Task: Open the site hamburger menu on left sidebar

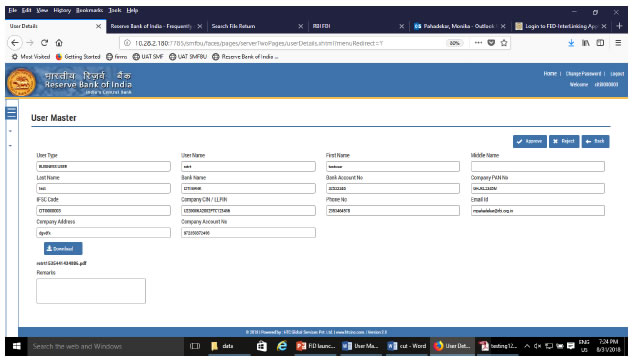Action: click(11, 113)
